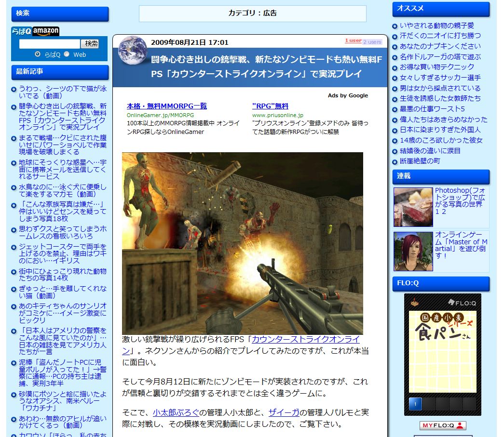The width and height of the screenshot is (504, 437).
Task: Click the 食パン FLO:Q widget image
Action: point(442,352)
